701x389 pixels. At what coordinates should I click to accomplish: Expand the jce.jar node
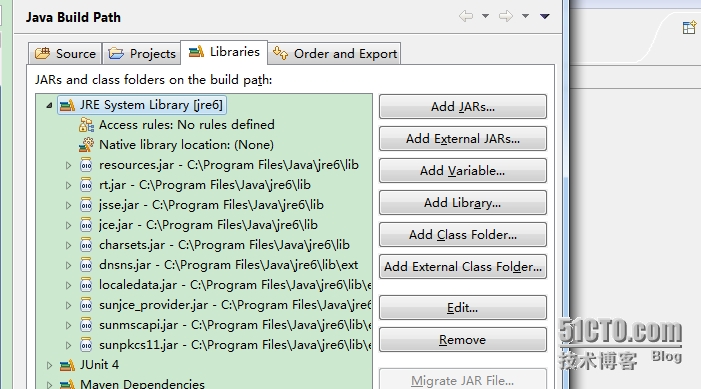[68, 225]
